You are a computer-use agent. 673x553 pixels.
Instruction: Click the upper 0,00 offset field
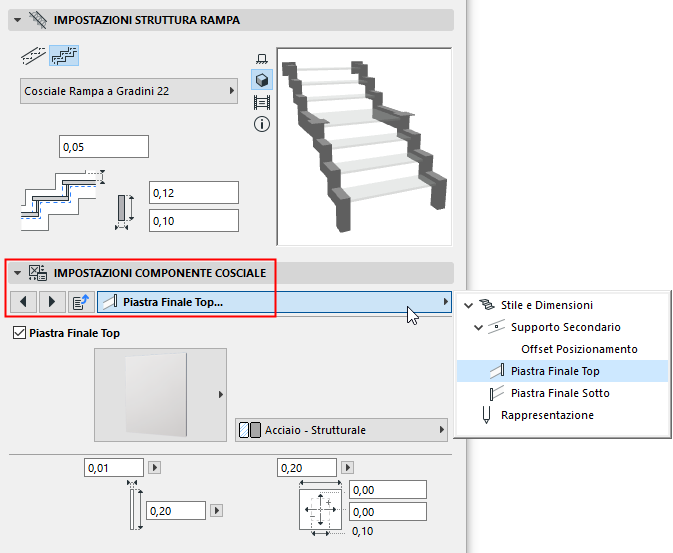pos(388,490)
